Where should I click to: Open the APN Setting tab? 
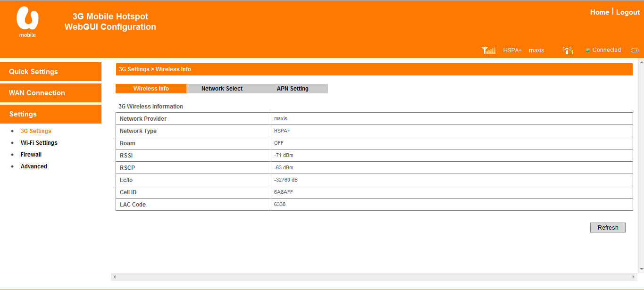tap(293, 89)
